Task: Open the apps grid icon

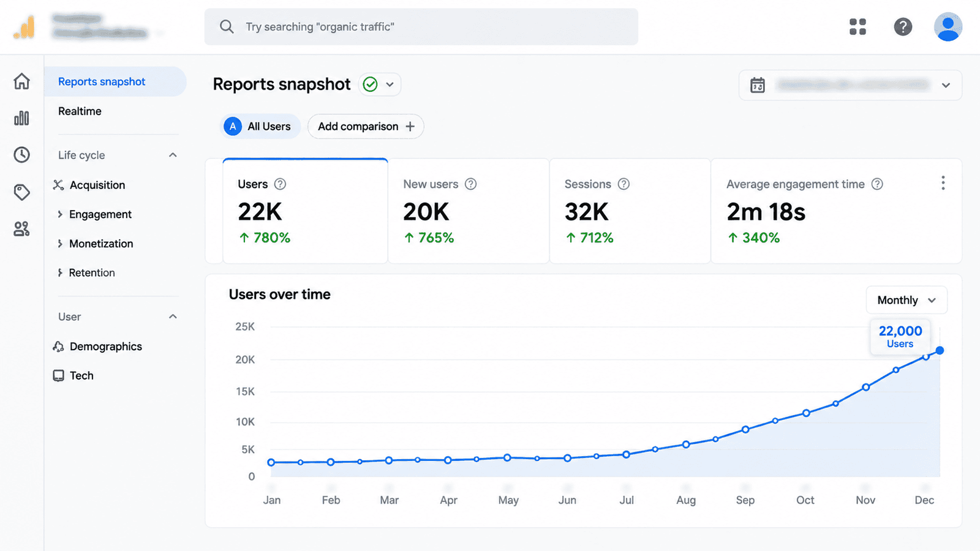Action: [858, 27]
